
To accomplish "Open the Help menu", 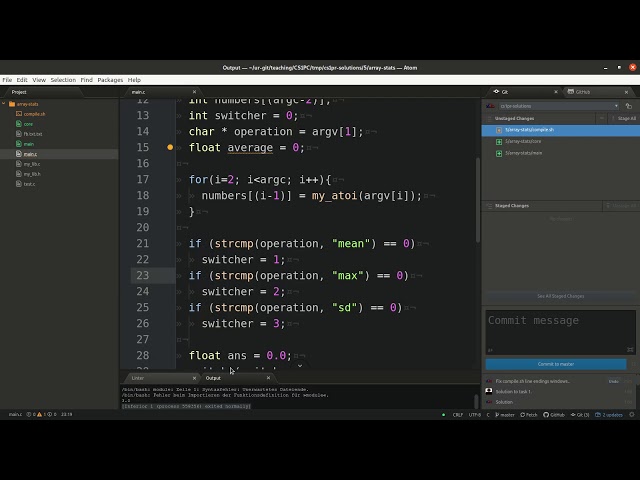I will 134,80.
